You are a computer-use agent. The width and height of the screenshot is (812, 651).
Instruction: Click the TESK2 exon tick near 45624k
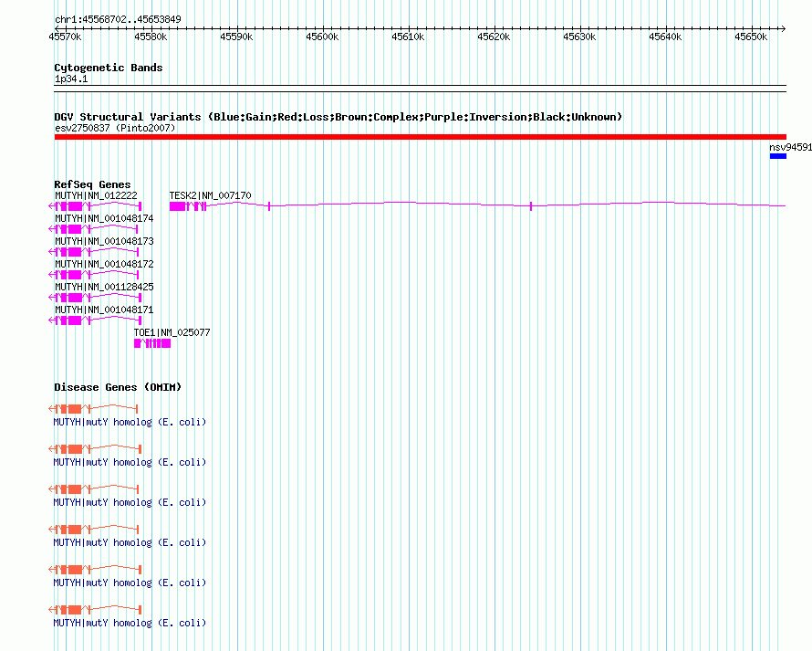click(531, 206)
